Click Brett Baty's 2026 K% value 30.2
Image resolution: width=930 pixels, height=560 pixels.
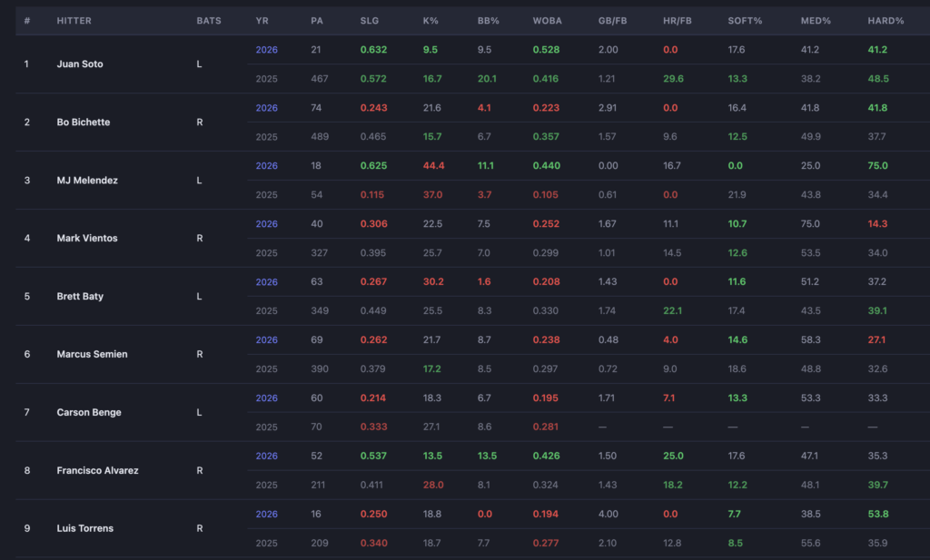[433, 282]
